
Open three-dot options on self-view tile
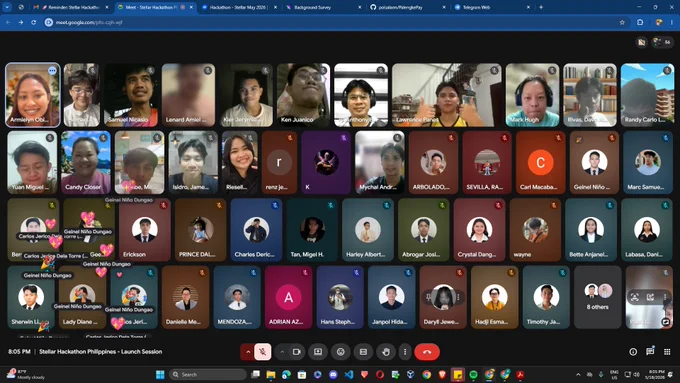click(x=665, y=297)
